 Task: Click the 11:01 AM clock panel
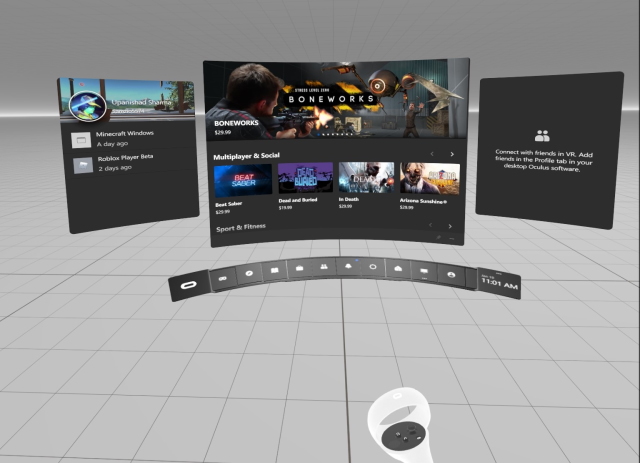pyautogui.click(x=499, y=284)
